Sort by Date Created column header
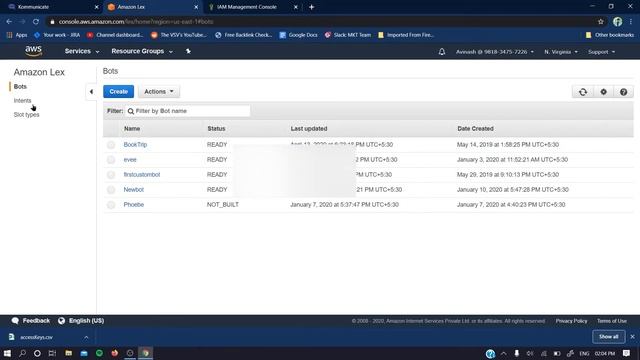The height and width of the screenshot is (360, 640). point(475,129)
